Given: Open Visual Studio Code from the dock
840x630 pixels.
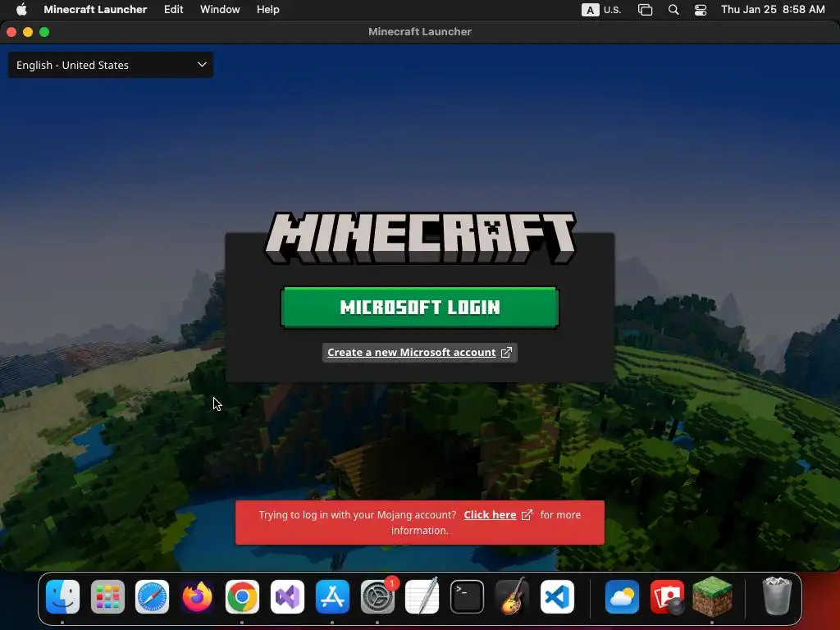Looking at the screenshot, I should point(557,596).
